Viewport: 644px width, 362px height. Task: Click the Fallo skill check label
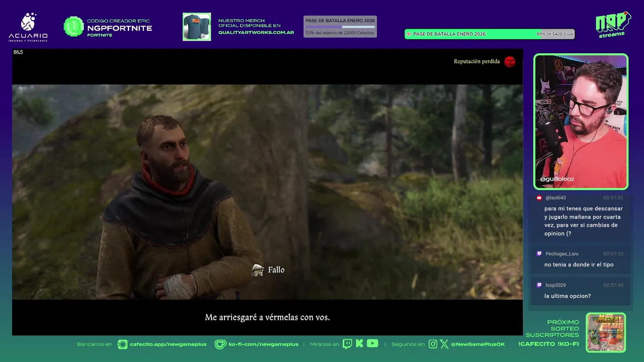pos(276,270)
